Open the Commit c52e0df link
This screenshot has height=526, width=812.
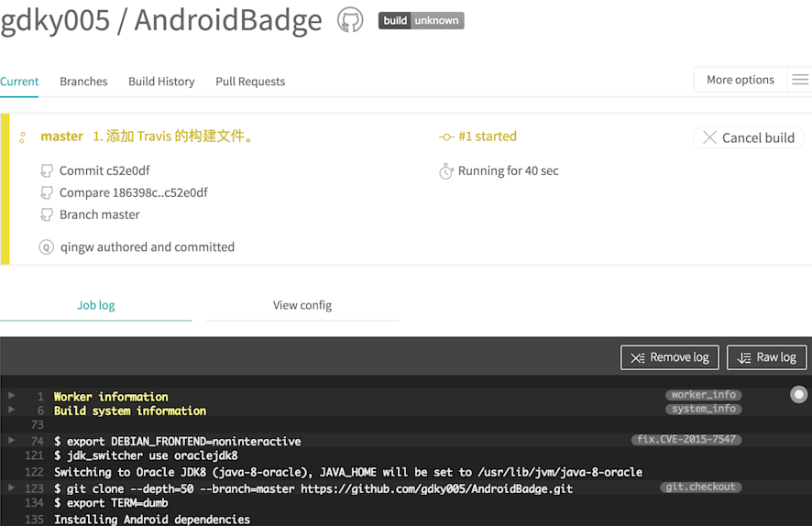[104, 170]
